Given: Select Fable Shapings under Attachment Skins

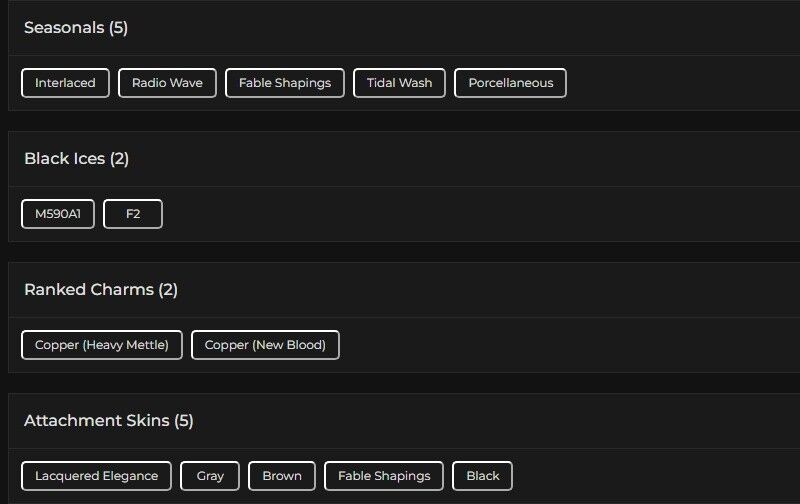Looking at the screenshot, I should pos(384,476).
